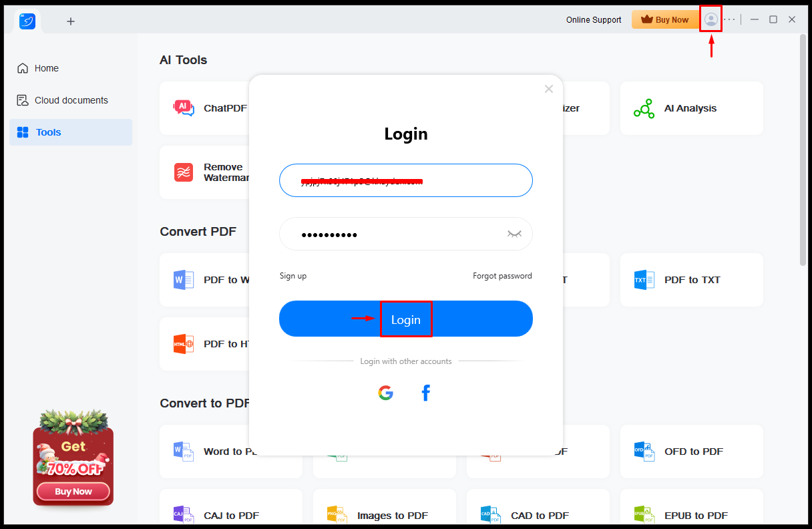
Task: Click the email address input field
Action: [x=406, y=180]
